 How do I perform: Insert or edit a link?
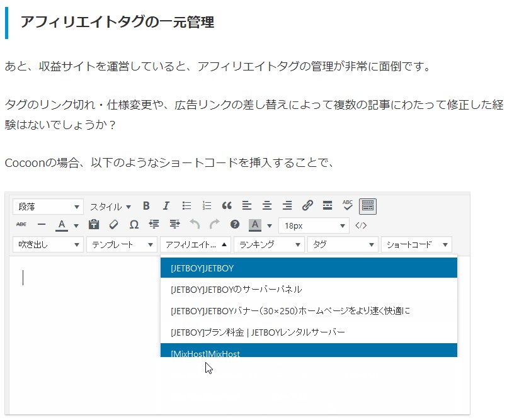pos(307,206)
